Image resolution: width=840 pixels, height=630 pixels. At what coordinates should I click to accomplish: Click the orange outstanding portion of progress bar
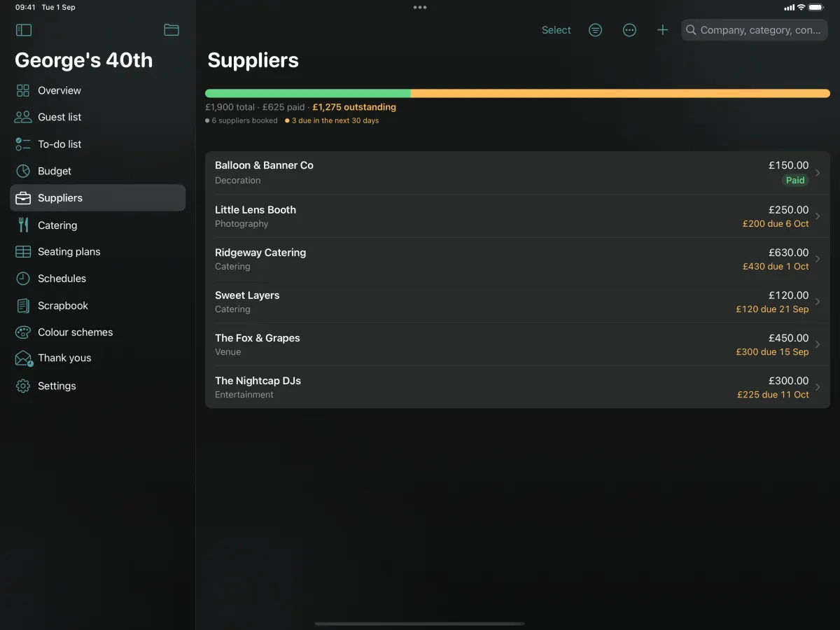[x=620, y=93]
